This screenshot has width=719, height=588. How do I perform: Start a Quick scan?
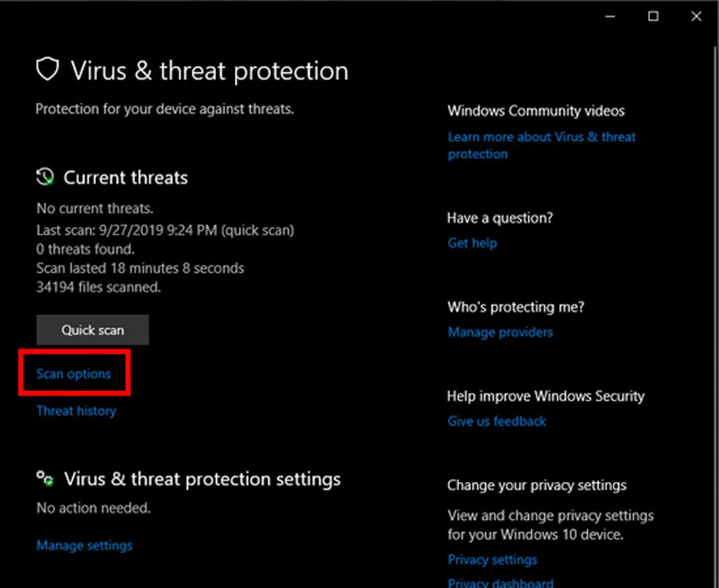click(92, 329)
